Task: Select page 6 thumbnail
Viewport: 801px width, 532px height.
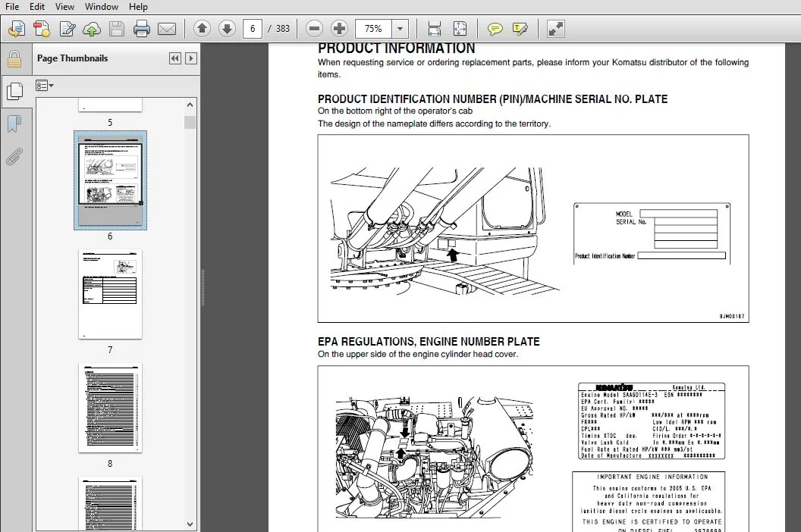Action: [110, 180]
